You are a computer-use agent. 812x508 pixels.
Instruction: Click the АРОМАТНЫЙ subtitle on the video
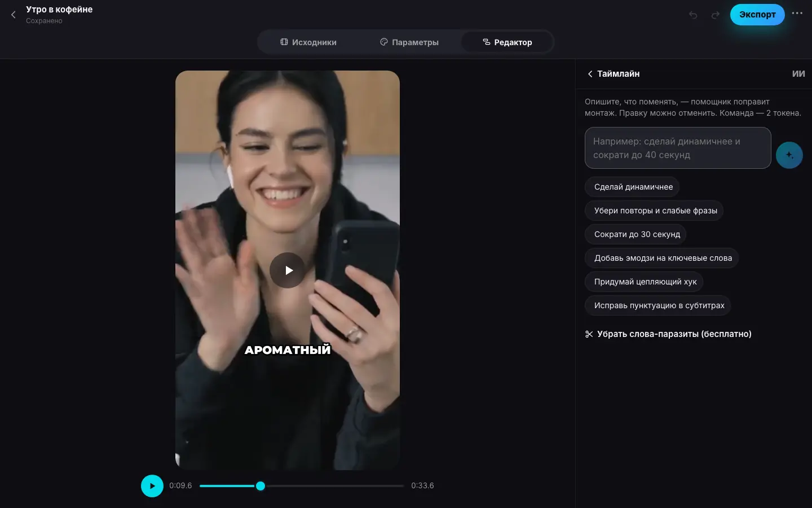click(288, 350)
